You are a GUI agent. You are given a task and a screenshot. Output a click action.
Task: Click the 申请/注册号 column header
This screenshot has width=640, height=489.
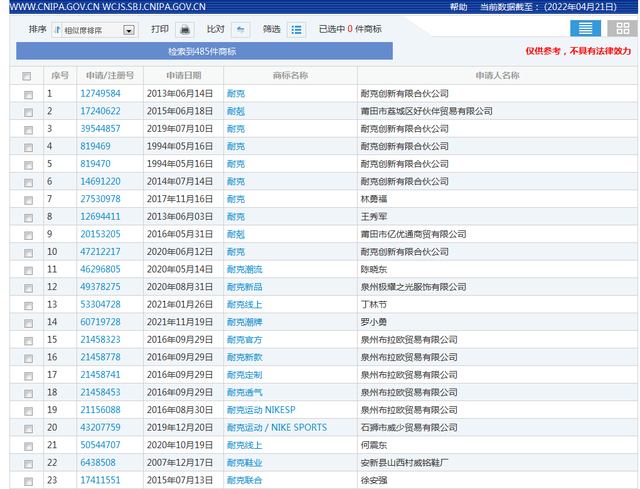(x=110, y=76)
